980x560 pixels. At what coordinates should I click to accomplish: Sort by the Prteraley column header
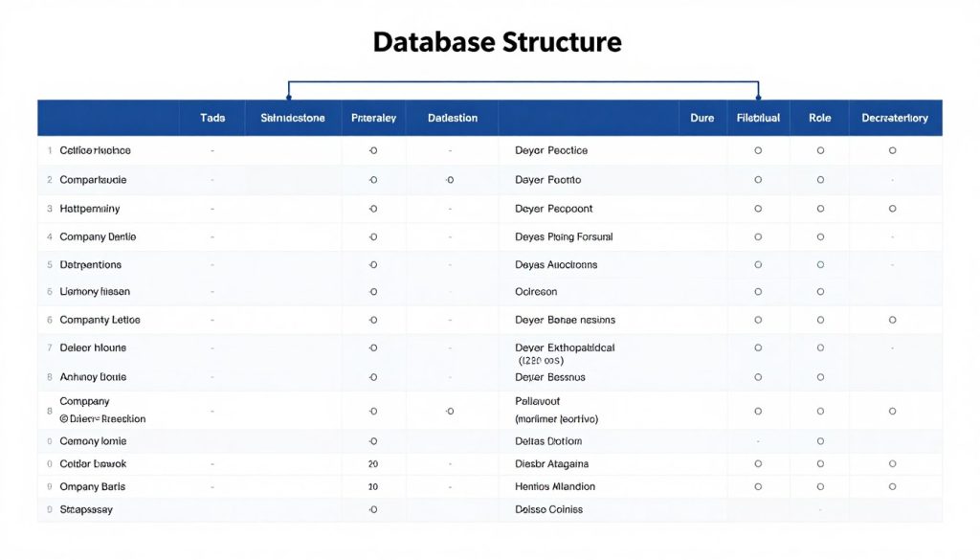click(374, 118)
